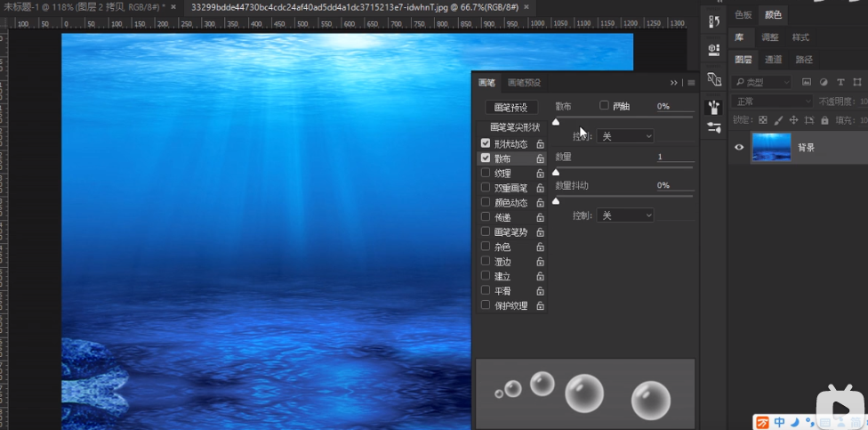Image resolution: width=868 pixels, height=430 pixels.
Task: Hide the 背景 layer with eye icon
Action: tap(738, 148)
